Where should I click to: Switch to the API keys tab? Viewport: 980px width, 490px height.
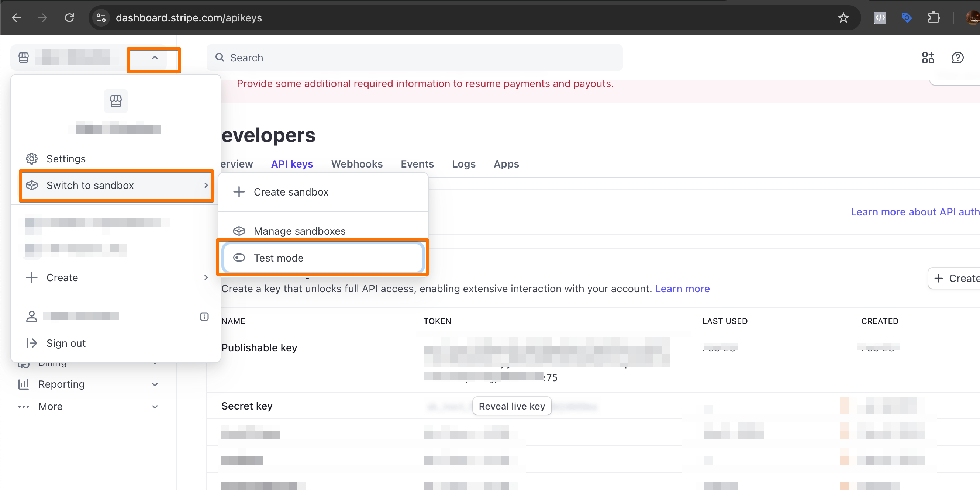point(292,164)
